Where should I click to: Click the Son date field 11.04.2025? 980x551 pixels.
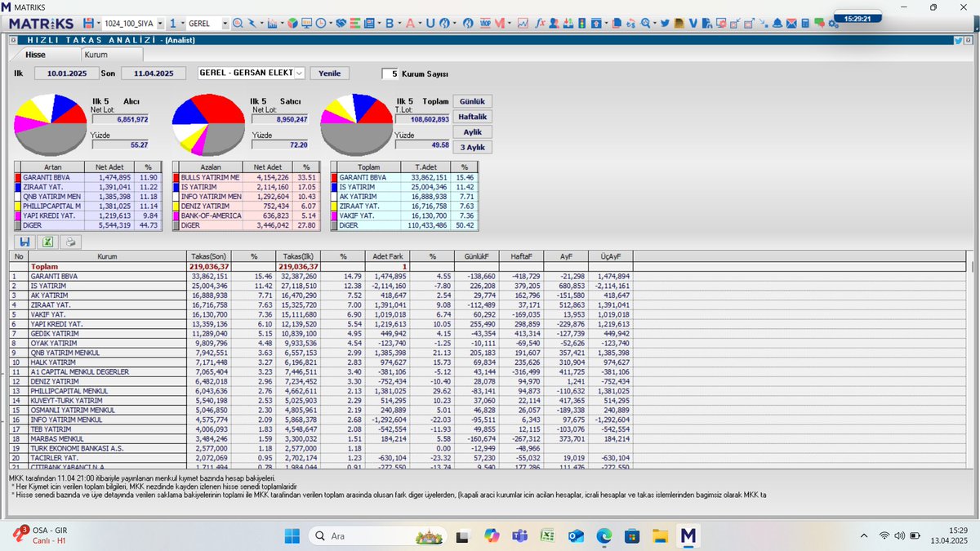pos(154,73)
